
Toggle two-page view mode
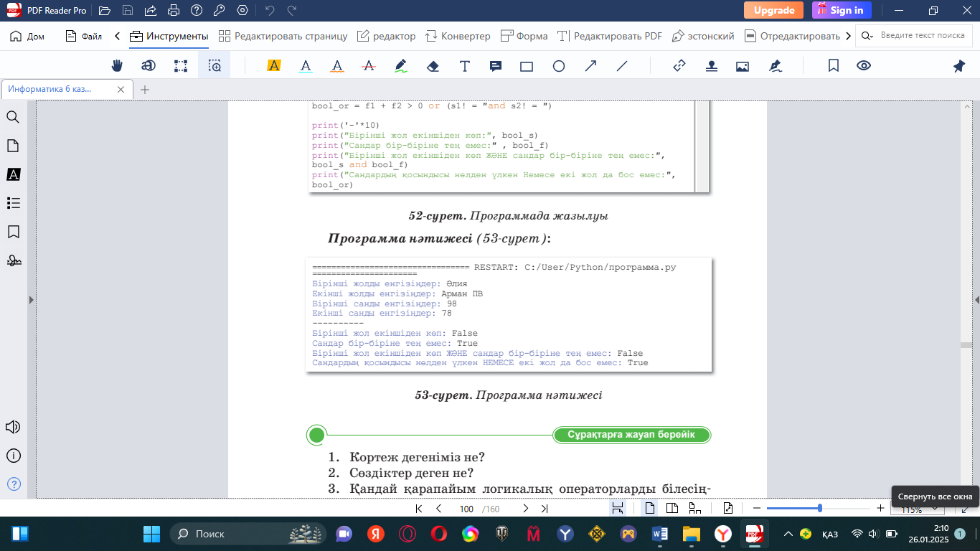coord(672,509)
